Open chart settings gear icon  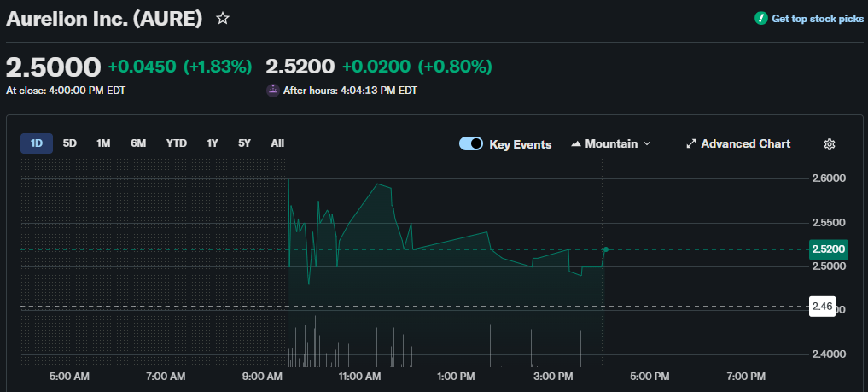pyautogui.click(x=829, y=144)
